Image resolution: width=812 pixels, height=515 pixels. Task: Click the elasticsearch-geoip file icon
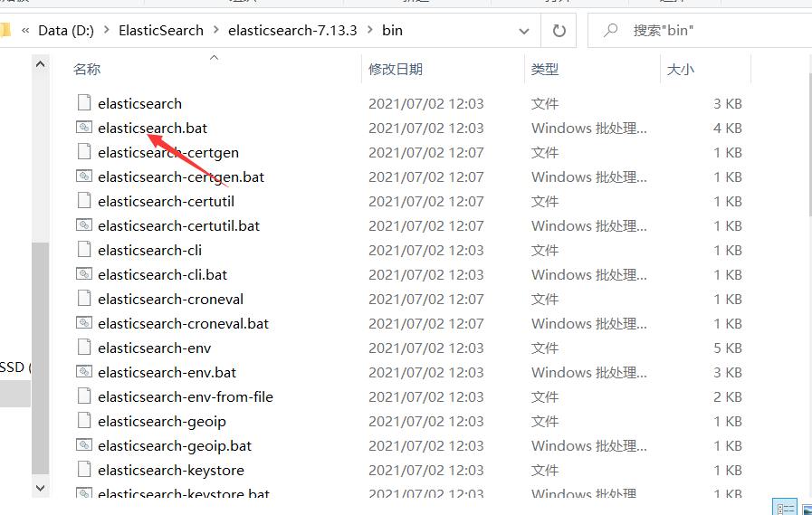click(84, 420)
